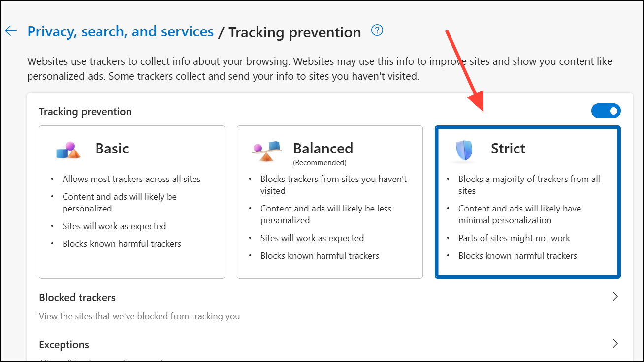Click the Basic heading text
The height and width of the screenshot is (362, 644).
pos(112,149)
